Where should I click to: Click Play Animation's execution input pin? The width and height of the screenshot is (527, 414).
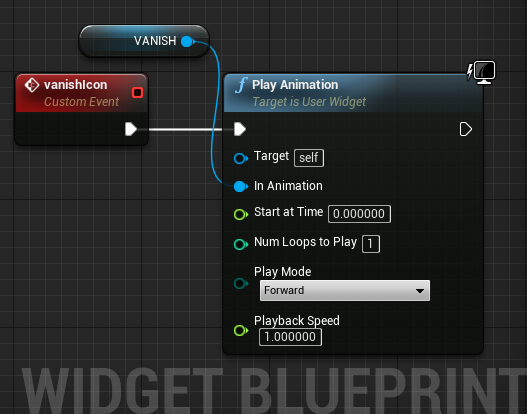(x=240, y=129)
